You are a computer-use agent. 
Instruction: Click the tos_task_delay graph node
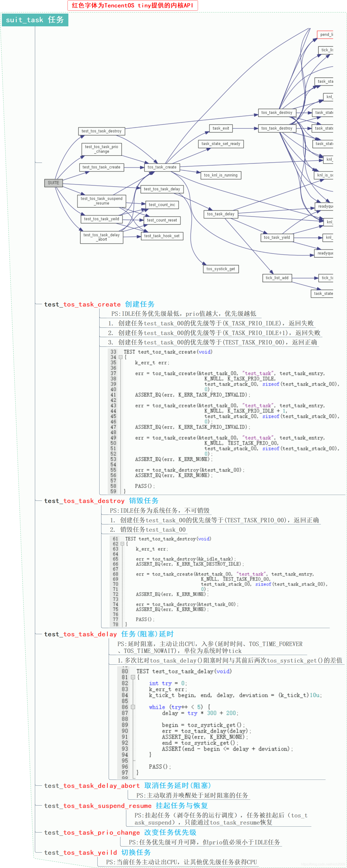click(221, 214)
